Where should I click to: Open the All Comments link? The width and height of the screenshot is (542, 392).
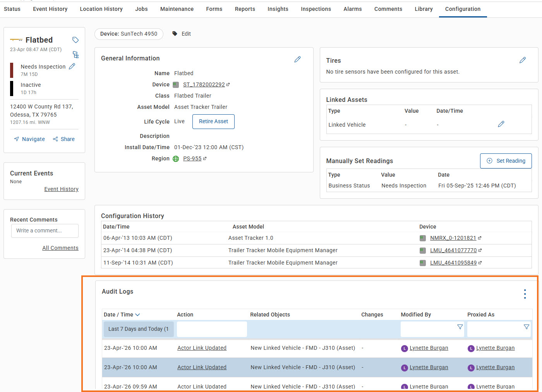[60, 248]
